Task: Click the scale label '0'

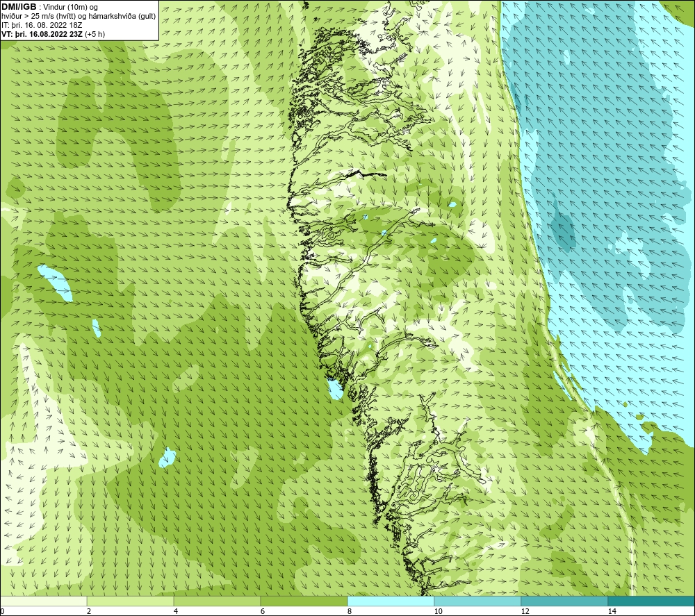Action: 2,611
